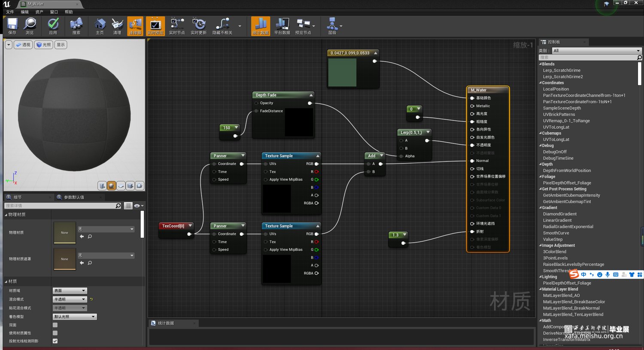Collapse the Blends category in the palette
The image size is (644, 350).
(541, 64)
